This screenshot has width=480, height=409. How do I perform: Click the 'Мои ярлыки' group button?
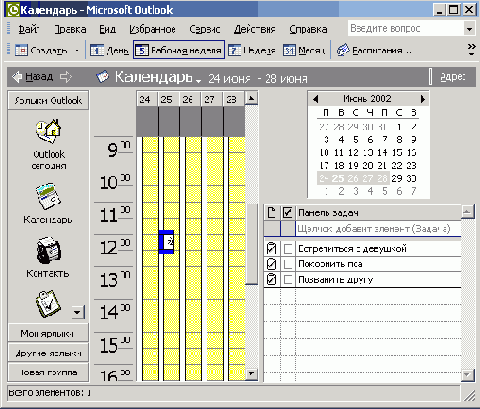click(48, 333)
